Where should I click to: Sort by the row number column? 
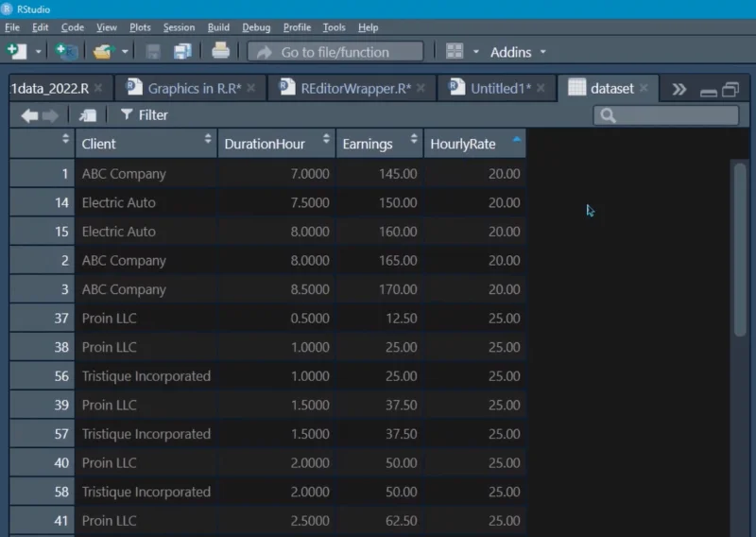(42, 144)
